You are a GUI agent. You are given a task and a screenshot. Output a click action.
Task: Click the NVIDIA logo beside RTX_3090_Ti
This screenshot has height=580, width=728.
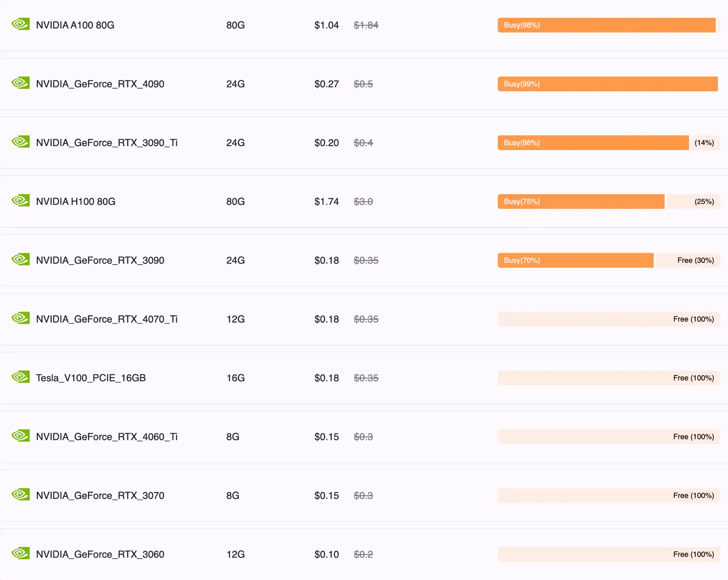21,142
